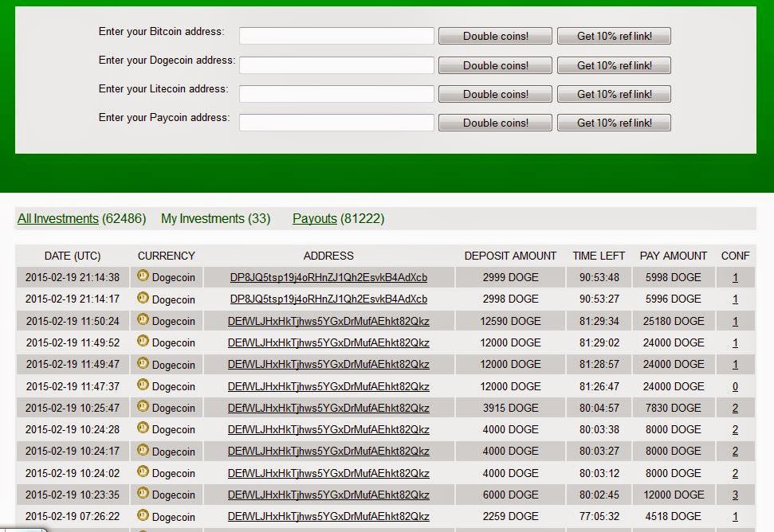Click the Bitcoin address input field
This screenshot has width=774, height=532.
336,36
